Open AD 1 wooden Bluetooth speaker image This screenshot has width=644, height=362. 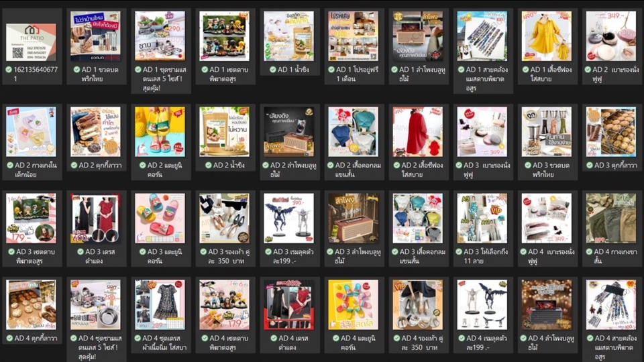418,36
